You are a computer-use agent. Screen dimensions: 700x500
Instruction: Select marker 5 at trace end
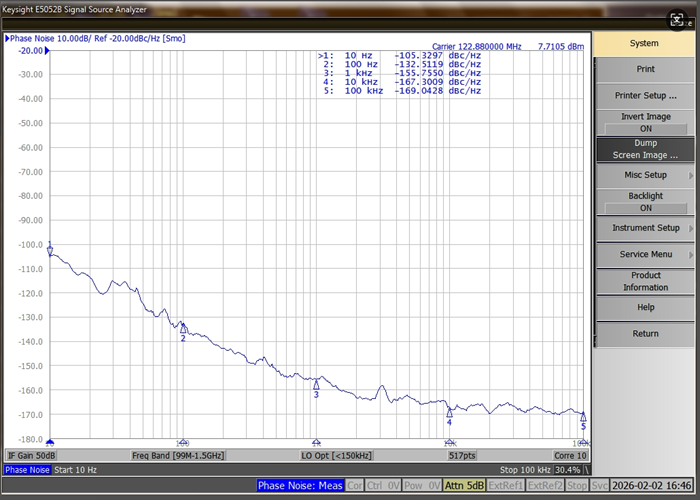pos(583,417)
